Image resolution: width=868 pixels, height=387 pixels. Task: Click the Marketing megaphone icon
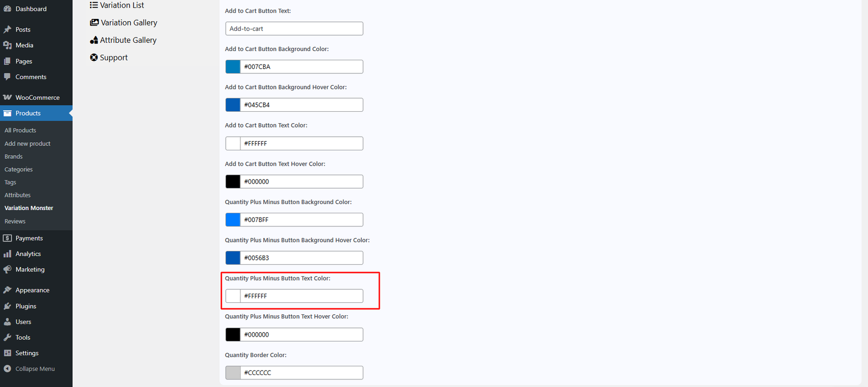click(8, 270)
